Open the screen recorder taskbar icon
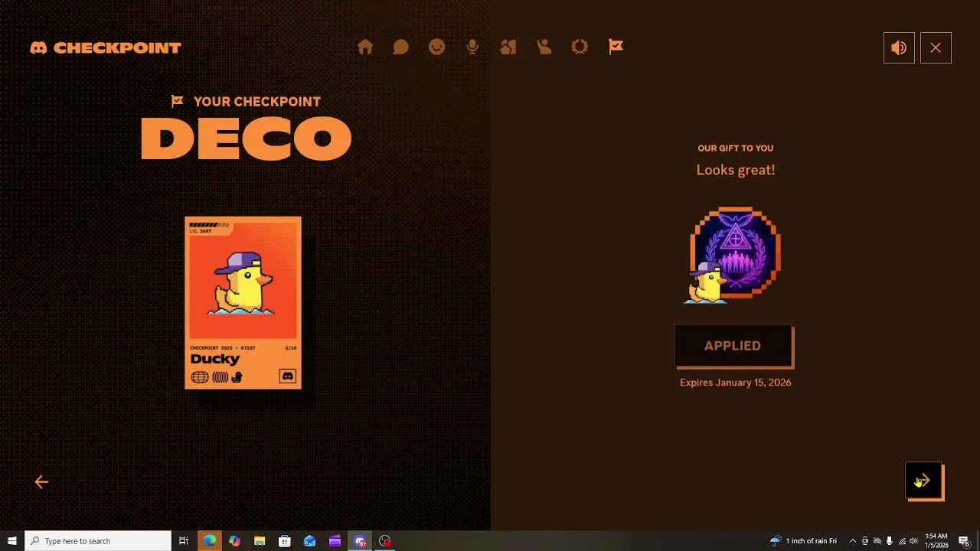This screenshot has width=980, height=551. (x=385, y=541)
